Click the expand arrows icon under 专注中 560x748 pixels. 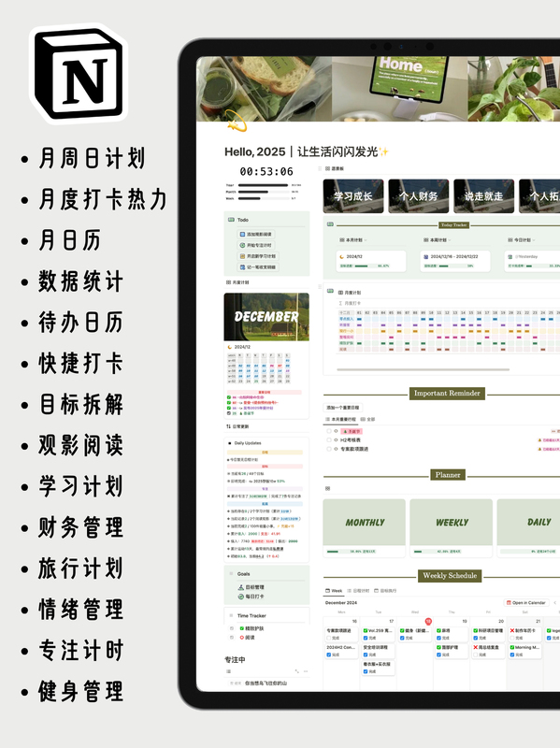[x=296, y=671]
